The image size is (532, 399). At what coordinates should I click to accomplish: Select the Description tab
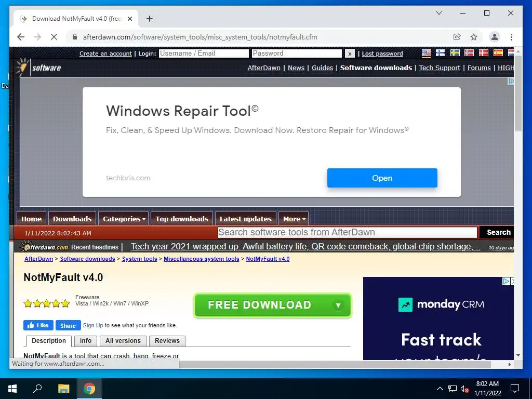point(48,341)
